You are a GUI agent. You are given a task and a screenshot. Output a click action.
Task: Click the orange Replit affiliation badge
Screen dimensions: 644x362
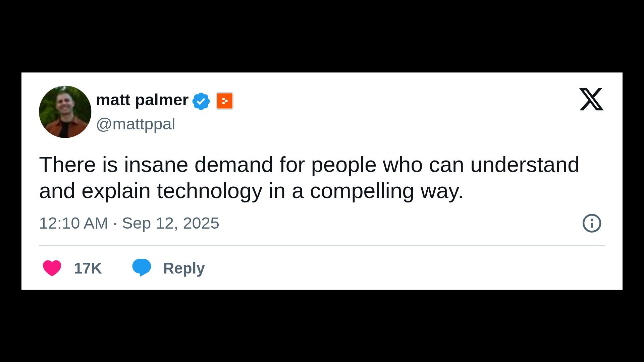(x=224, y=100)
